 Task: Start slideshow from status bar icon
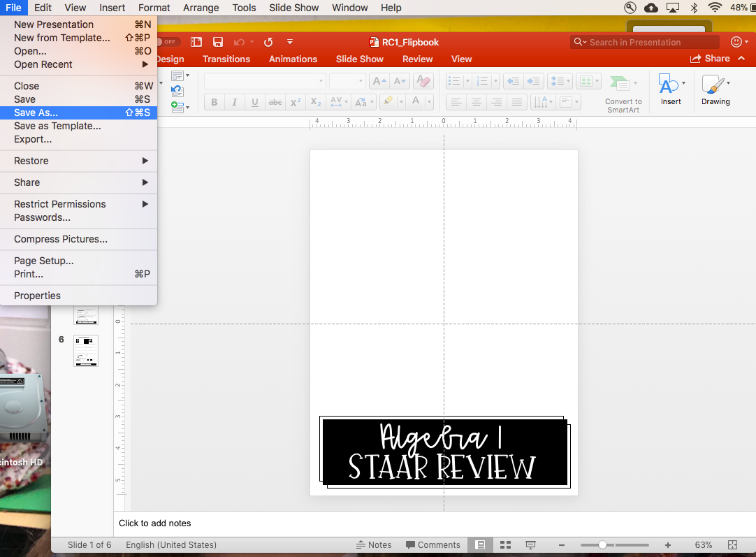click(x=530, y=544)
